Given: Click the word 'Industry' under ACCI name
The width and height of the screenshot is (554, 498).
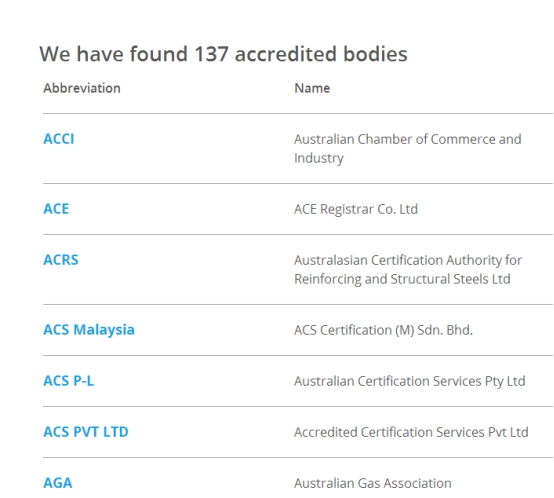Looking at the screenshot, I should coord(319,158).
